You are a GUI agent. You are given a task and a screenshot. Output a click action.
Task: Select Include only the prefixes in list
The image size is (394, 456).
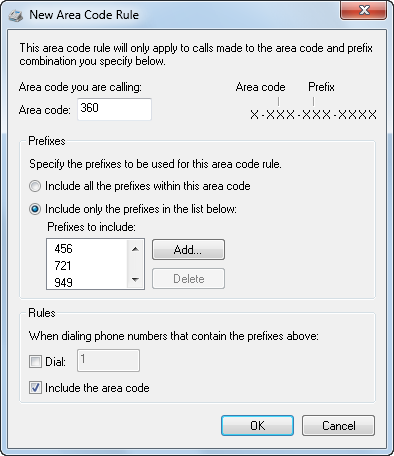tap(35, 209)
